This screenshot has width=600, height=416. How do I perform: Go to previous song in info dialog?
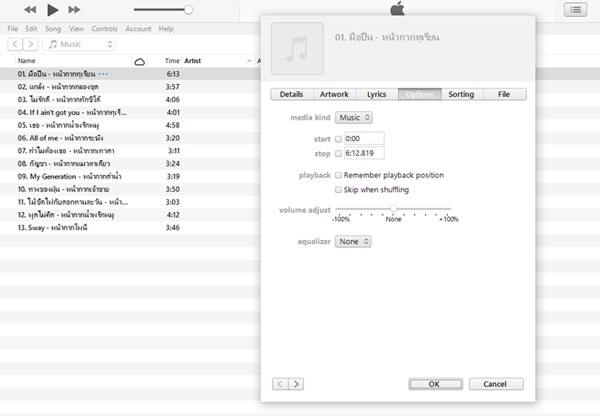coord(280,384)
